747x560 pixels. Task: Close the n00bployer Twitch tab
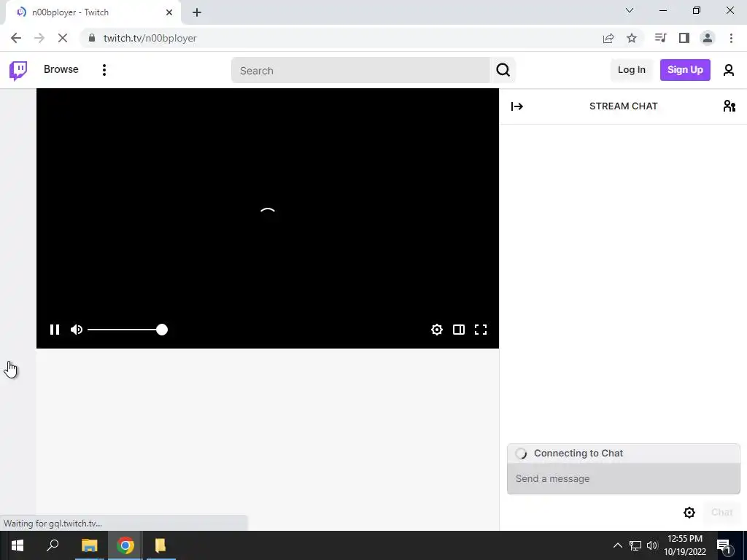[x=169, y=12]
